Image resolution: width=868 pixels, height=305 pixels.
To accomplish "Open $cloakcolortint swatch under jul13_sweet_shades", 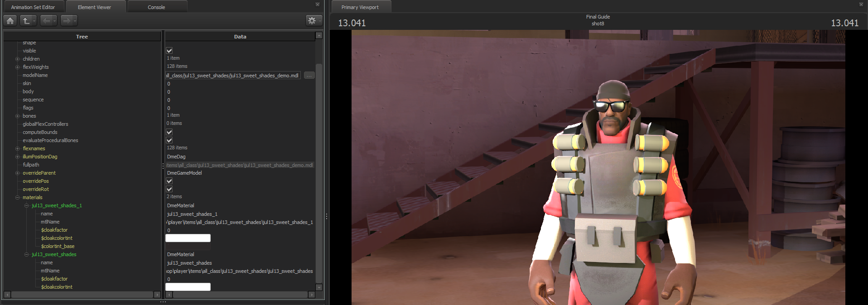I will click(188, 287).
